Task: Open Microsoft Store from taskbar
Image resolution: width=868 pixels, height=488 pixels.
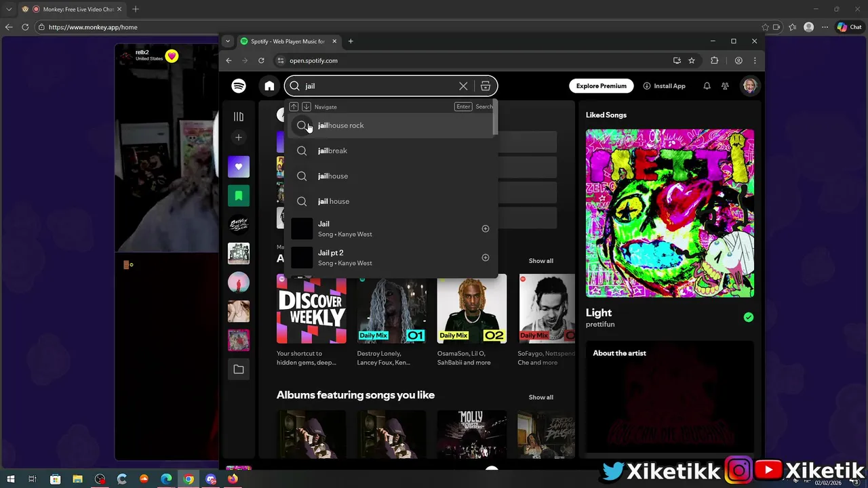Action: 55,479
